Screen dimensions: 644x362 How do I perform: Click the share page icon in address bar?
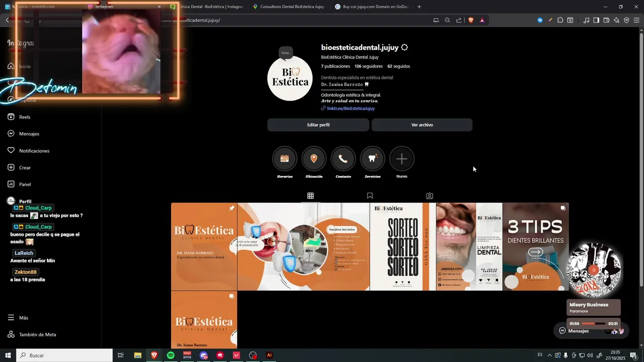(x=459, y=20)
